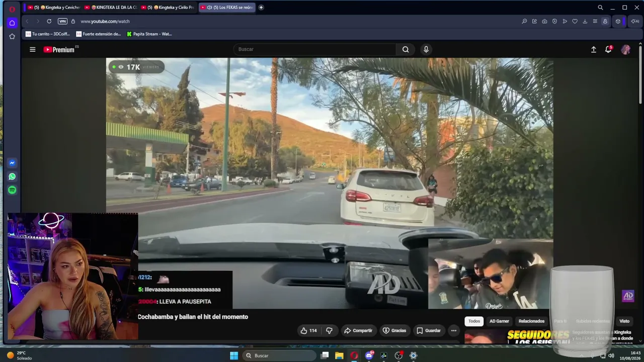Viewport: 644px width, 362px height.
Task: Switch to 'KINGTEKA LE DA LA' tab
Action: [x=110, y=8]
